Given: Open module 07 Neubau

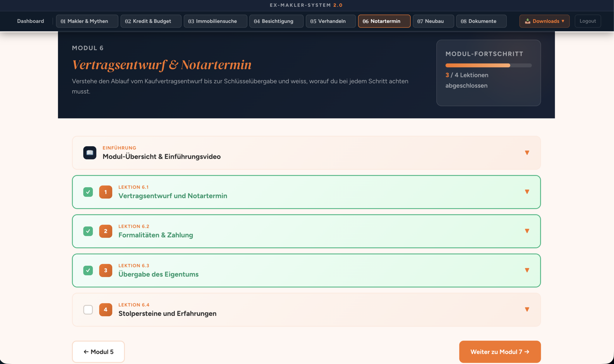Looking at the screenshot, I should pyautogui.click(x=433, y=21).
